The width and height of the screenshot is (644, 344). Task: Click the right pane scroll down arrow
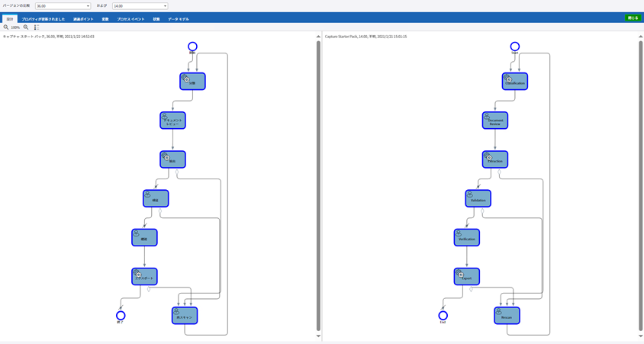640,336
